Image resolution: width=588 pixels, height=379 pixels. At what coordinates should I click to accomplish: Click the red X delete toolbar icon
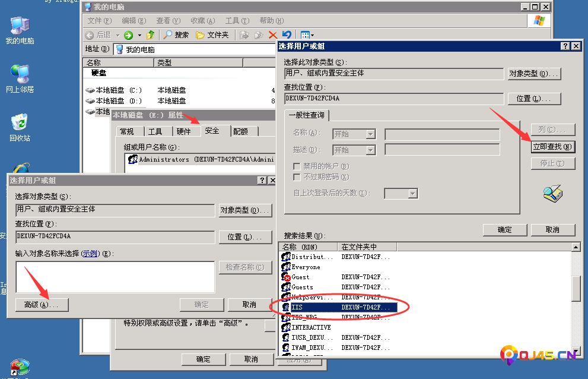click(273, 35)
